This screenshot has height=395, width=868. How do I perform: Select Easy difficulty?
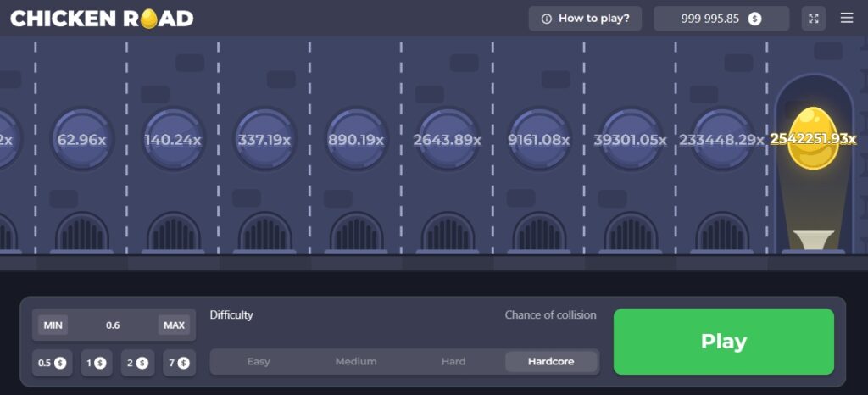tap(259, 362)
